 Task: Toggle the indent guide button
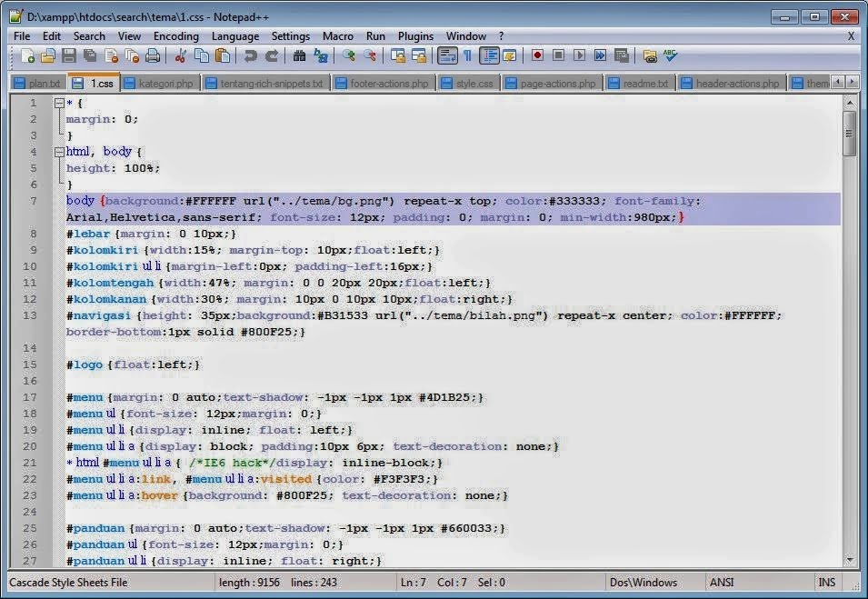tap(489, 55)
